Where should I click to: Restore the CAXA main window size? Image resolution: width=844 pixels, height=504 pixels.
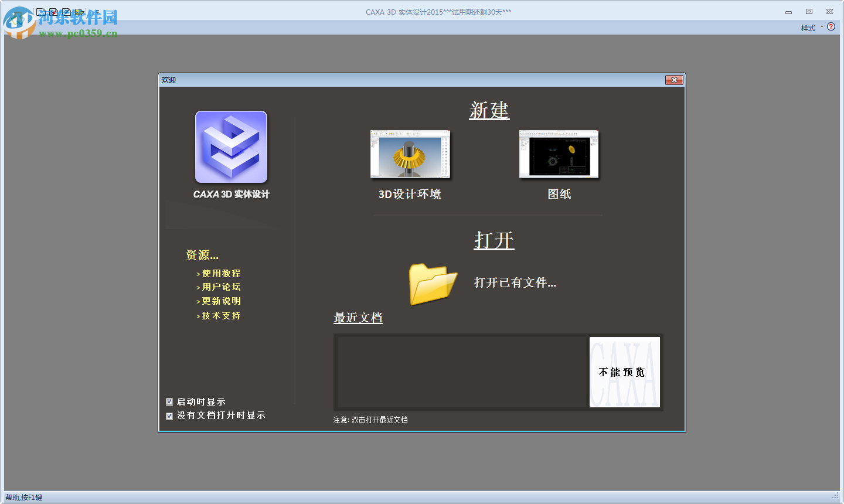point(809,12)
